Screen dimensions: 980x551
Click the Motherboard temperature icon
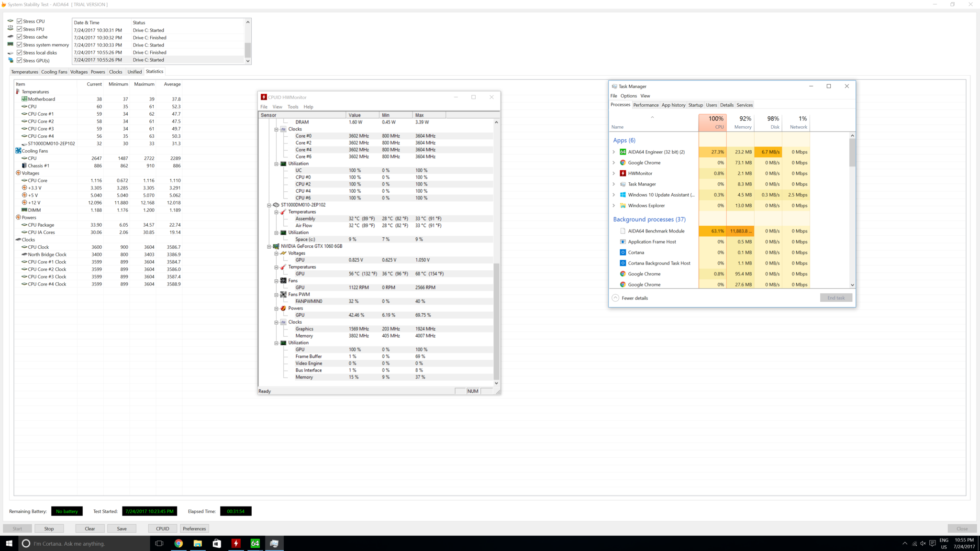coord(24,99)
